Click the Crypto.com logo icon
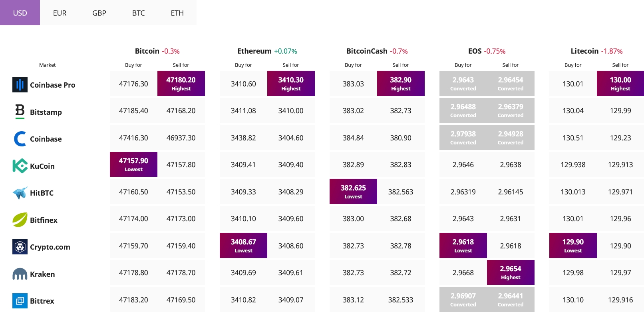The height and width of the screenshot is (314, 644). 20,247
